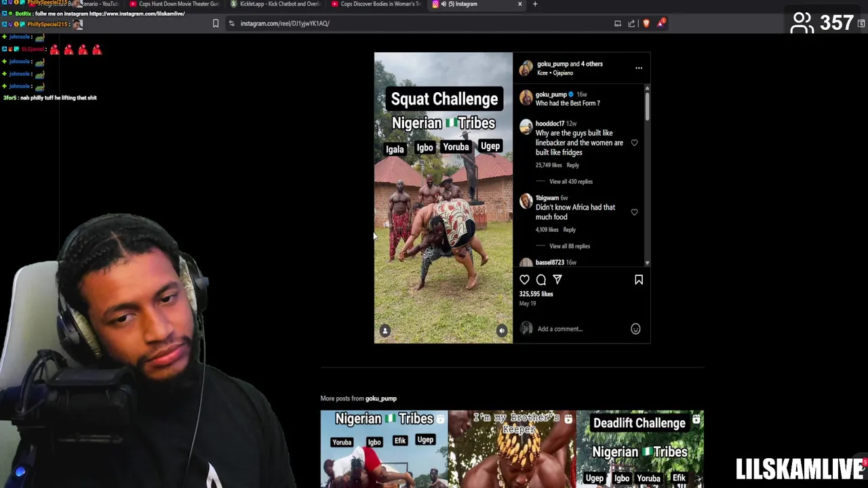Save the reel with the bookmark icon

(639, 279)
